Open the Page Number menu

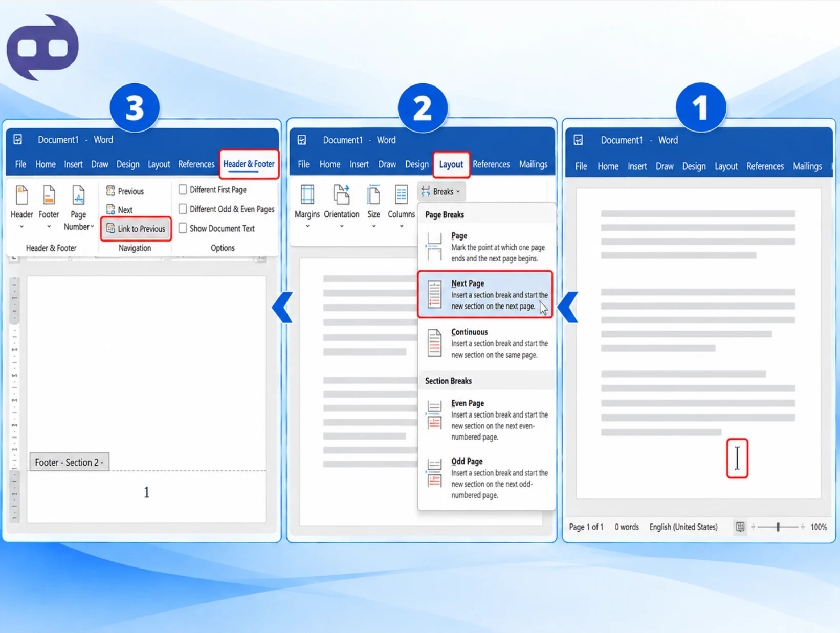[x=78, y=208]
